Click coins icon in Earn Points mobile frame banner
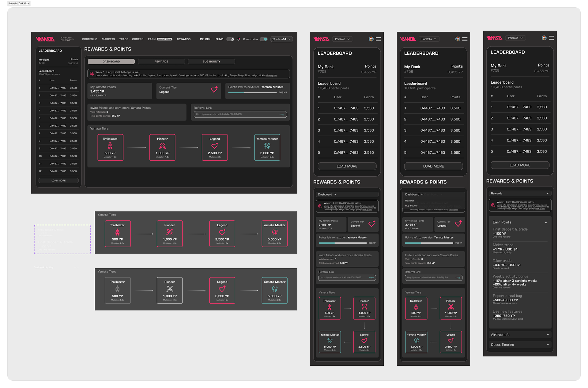The width and height of the screenshot is (588, 388). click(493, 205)
